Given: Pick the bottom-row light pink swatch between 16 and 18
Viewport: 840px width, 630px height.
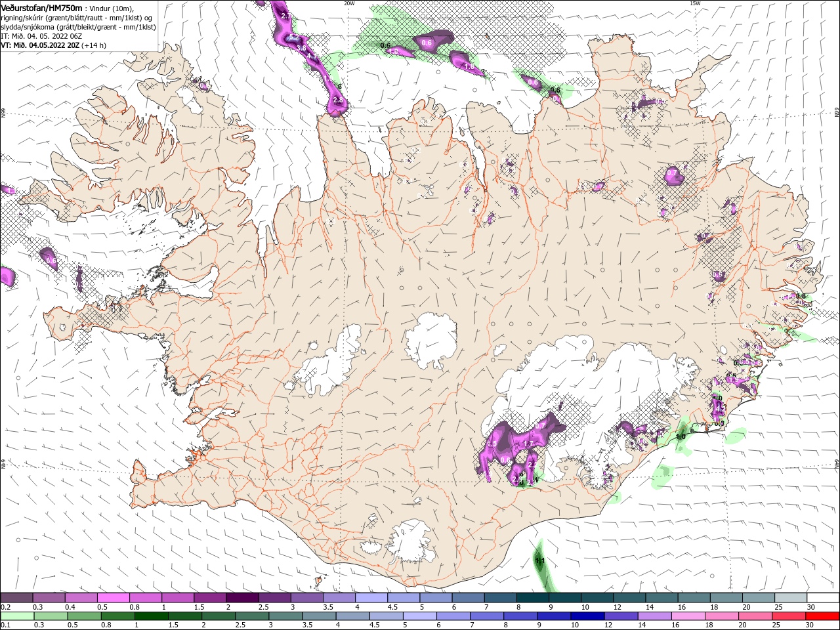Looking at the screenshot, I should tap(687, 616).
